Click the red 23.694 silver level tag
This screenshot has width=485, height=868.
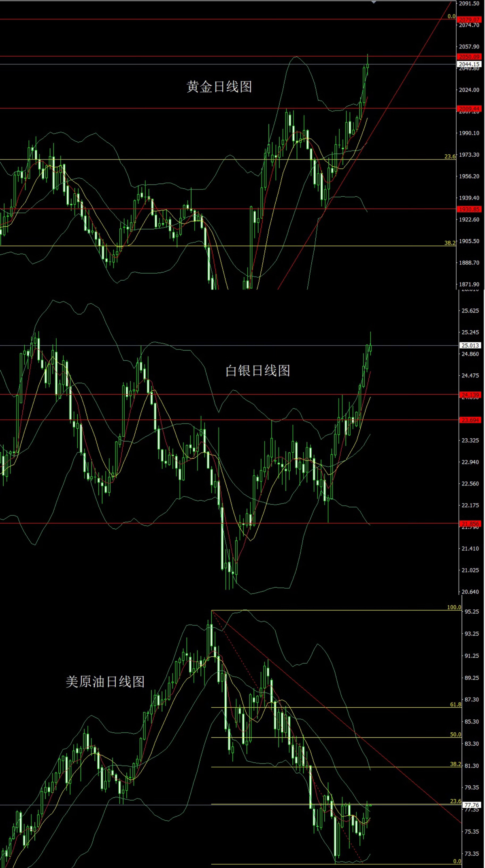(470, 420)
